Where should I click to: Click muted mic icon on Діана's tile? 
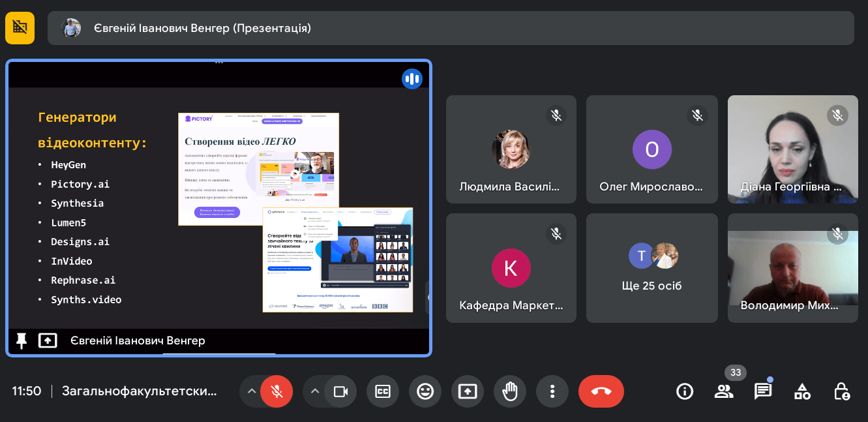[x=837, y=115]
